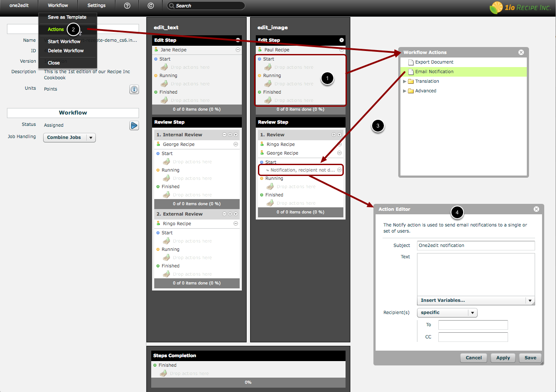
Task: Click the Export Document page icon
Action: 410,62
